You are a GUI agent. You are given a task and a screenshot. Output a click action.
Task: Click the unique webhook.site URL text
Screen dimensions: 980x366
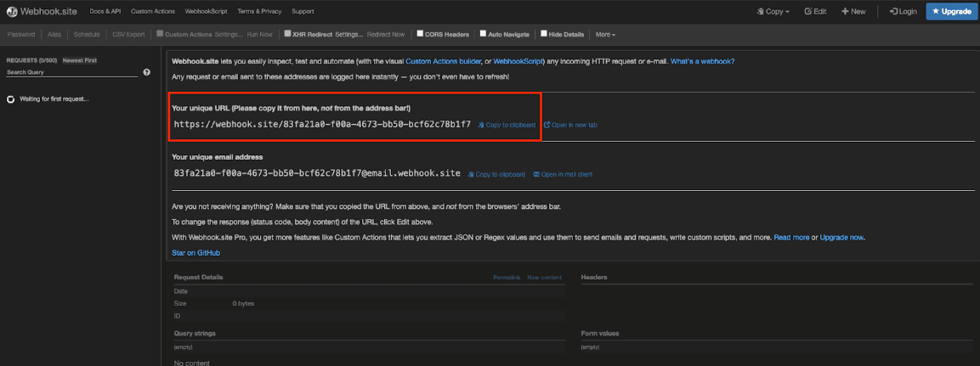pos(322,124)
